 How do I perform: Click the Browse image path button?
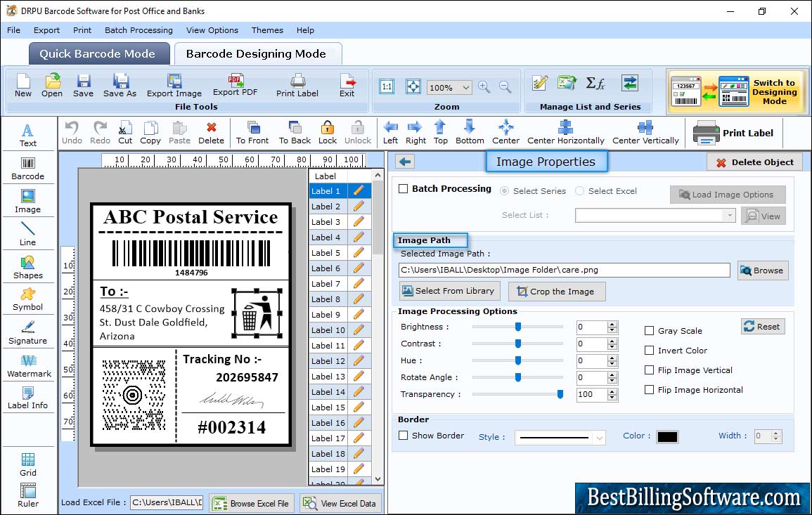pyautogui.click(x=762, y=270)
